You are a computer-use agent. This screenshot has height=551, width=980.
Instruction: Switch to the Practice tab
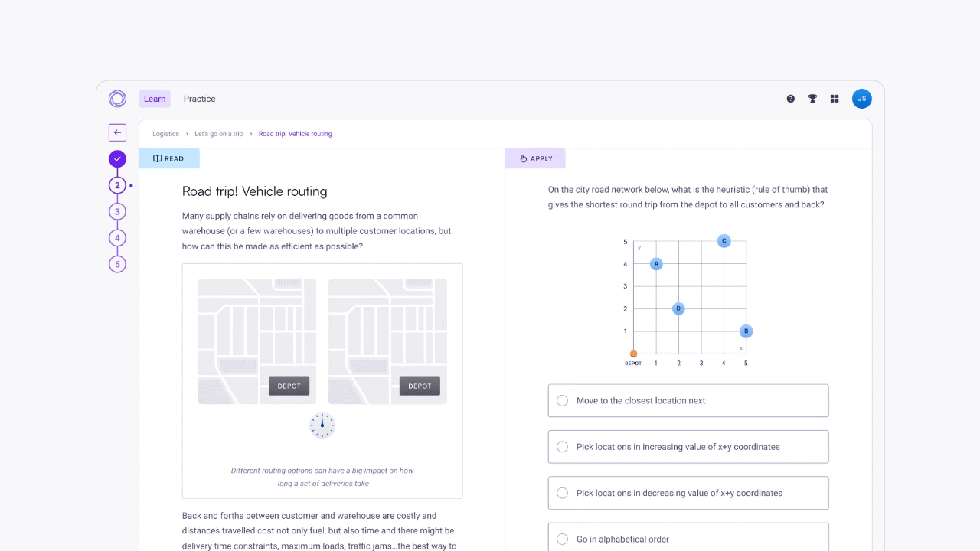(x=200, y=99)
